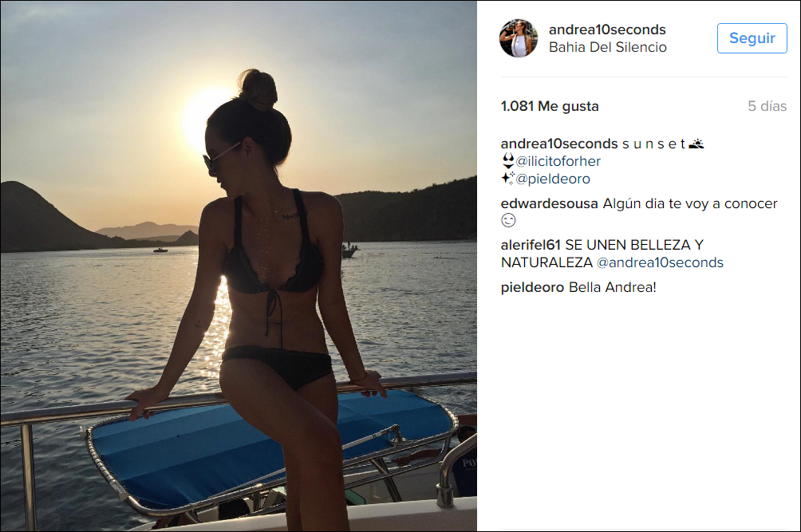Open the @ilicitoforher mention link
The width and height of the screenshot is (801, 532).
558,161
